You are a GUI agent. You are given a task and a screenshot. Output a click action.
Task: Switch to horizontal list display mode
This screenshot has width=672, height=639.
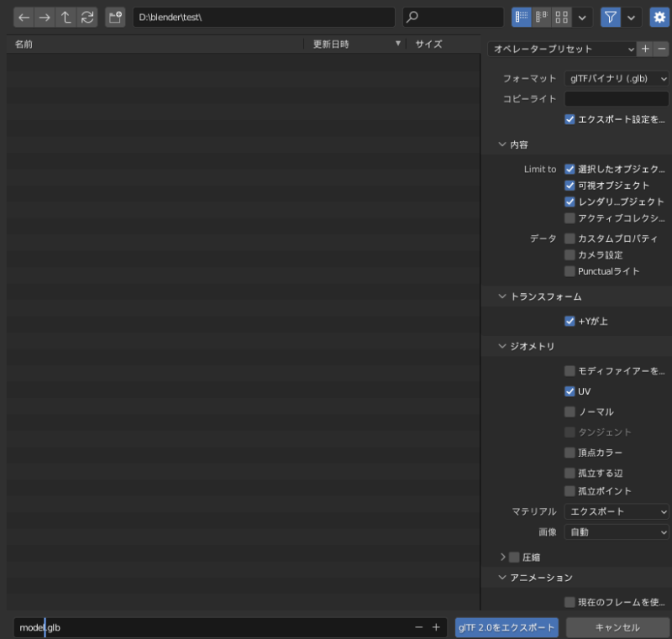tap(542, 17)
